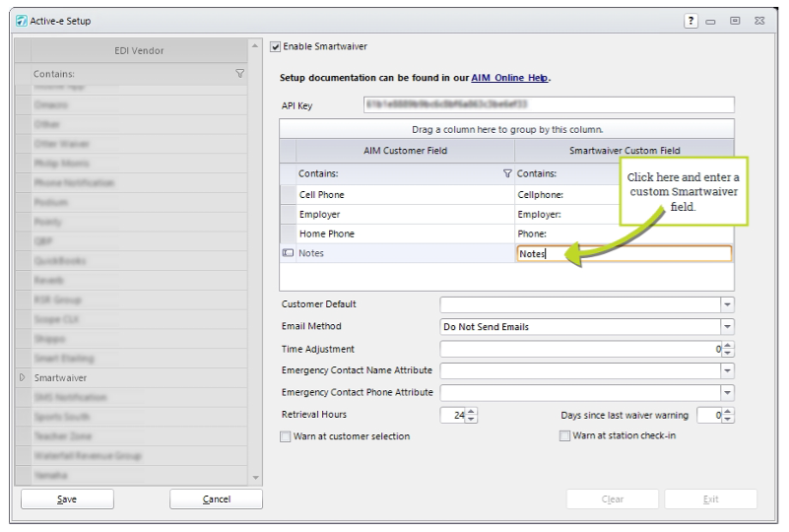Select the Home Phone row
Image resolution: width=789 pixels, height=532 pixels.
405,234
